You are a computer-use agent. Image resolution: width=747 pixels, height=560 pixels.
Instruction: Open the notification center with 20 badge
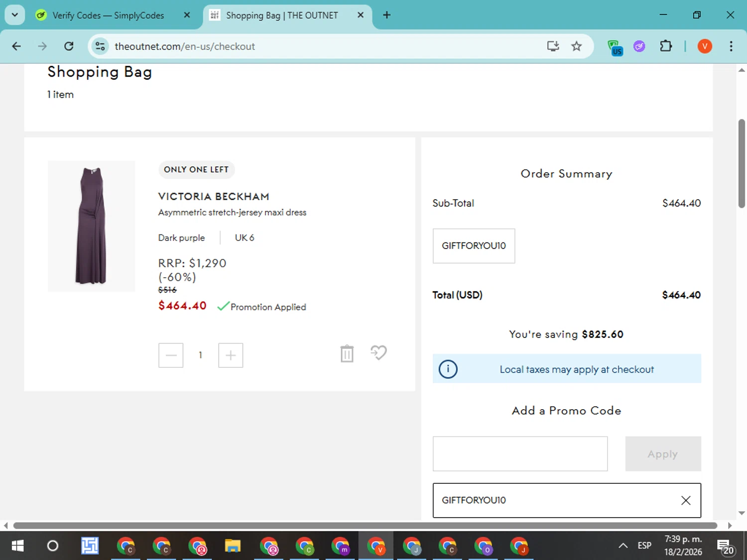tap(725, 547)
